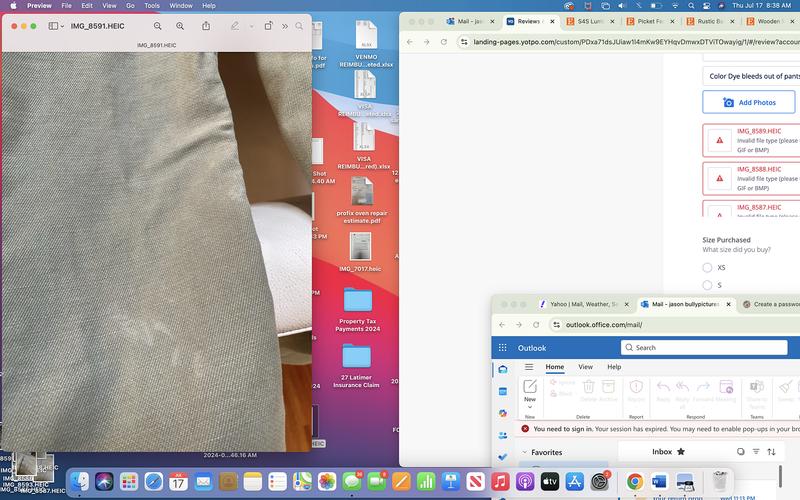Click the Share icon in Preview
Image resolution: width=800 pixels, height=500 pixels.
206,26
